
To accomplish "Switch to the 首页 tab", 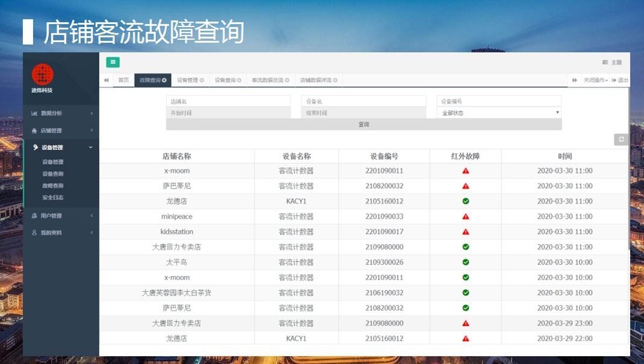I will pos(123,80).
